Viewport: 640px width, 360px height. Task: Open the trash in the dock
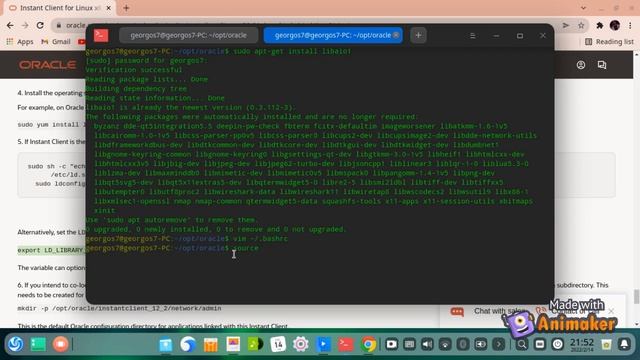[606, 344]
